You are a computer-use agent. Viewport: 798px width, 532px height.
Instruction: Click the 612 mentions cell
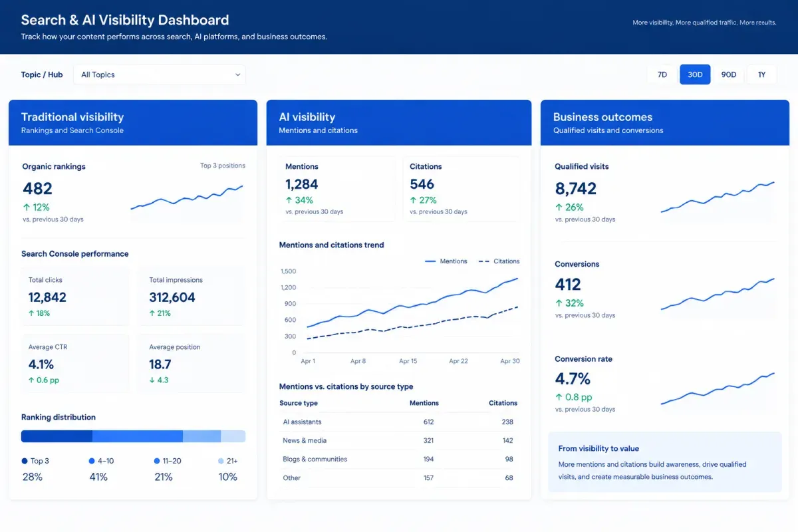[428, 422]
